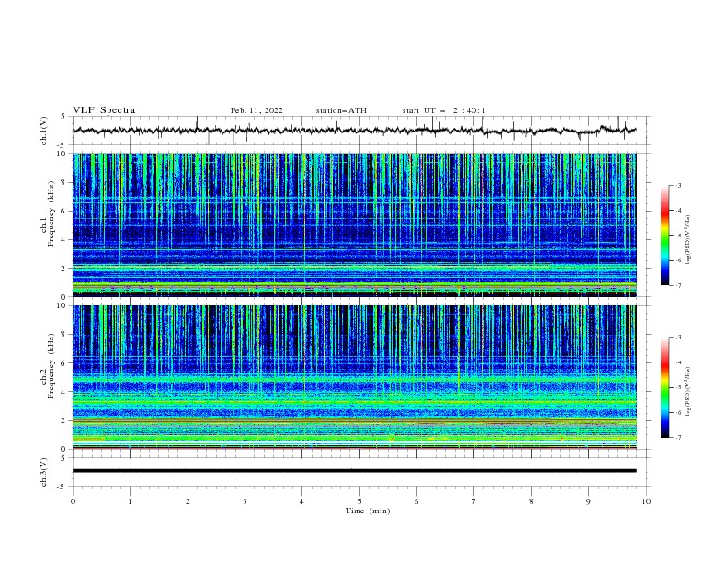Click the time axis tick label '5'
This screenshot has height=563, width=728.
(359, 501)
